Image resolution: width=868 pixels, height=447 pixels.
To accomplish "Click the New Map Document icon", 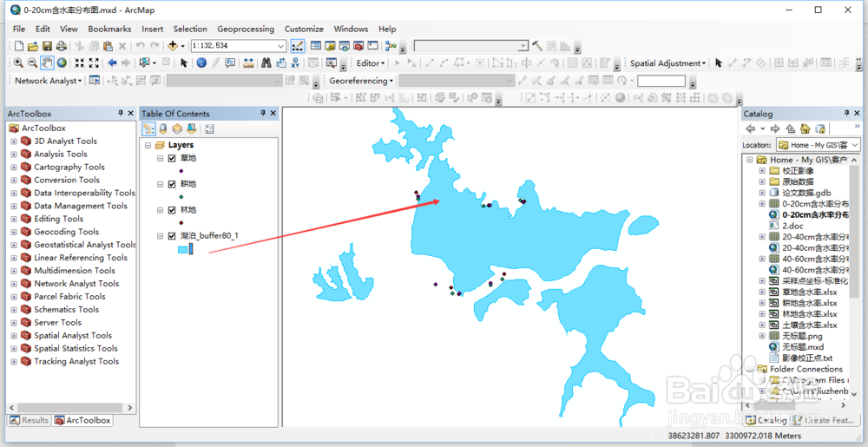I will (x=19, y=46).
